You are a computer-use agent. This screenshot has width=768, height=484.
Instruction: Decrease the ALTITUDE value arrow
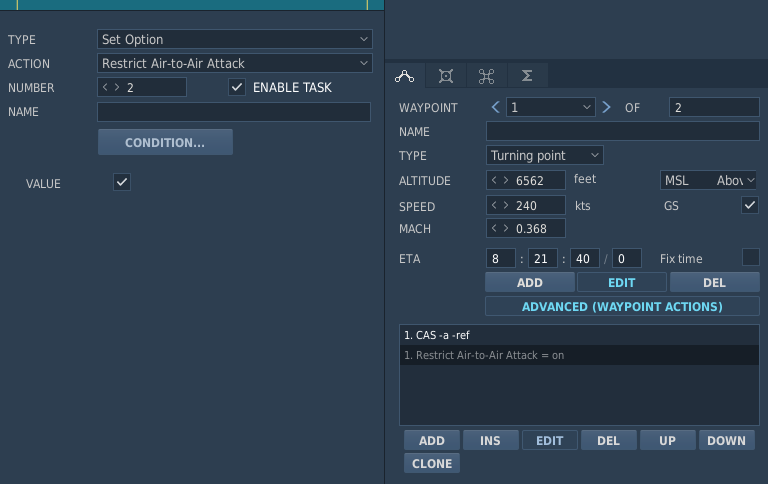[x=494, y=180]
